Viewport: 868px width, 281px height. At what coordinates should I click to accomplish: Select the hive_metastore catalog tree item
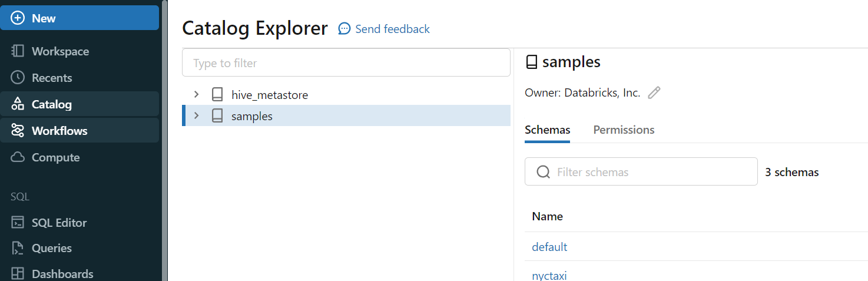[269, 95]
